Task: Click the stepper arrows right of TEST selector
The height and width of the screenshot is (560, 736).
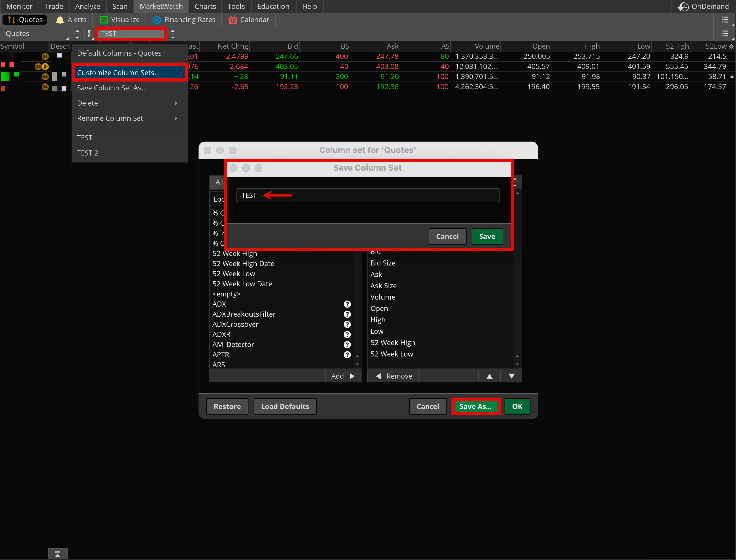Action: [173, 34]
